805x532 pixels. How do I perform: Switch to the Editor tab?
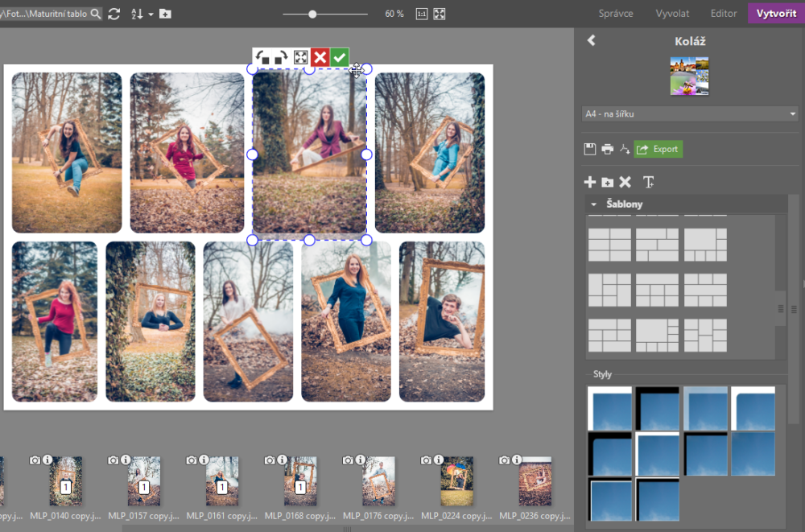(x=723, y=14)
